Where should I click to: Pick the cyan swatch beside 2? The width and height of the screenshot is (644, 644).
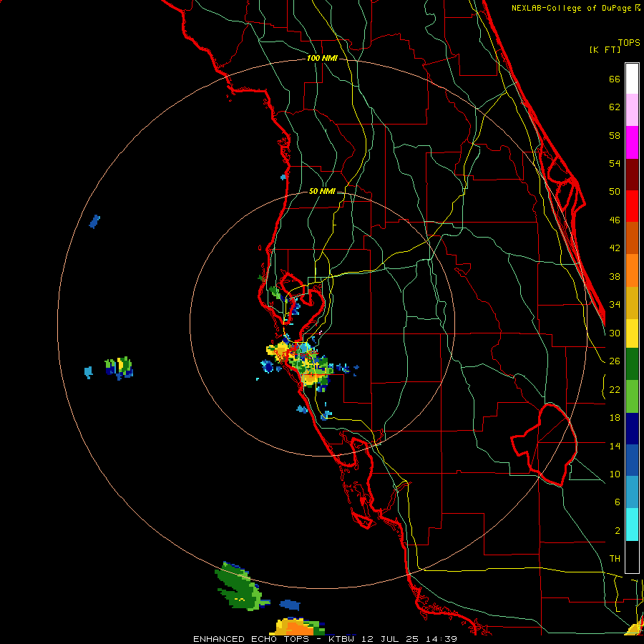632,524
